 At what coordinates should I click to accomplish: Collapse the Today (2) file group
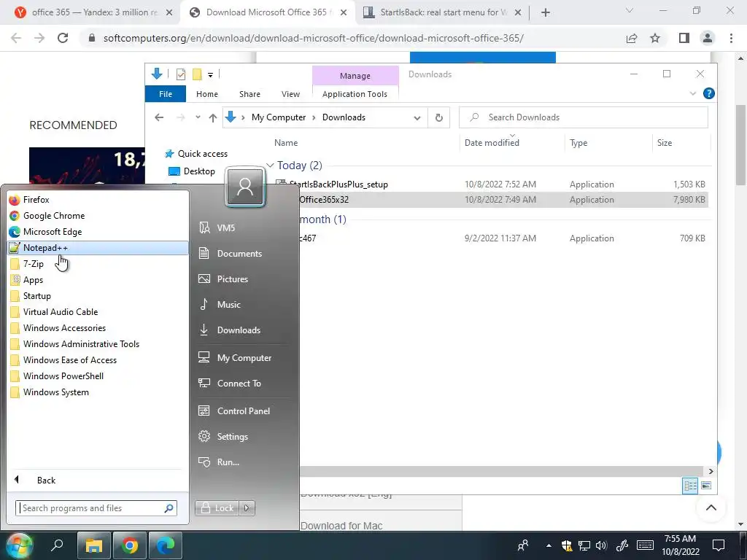pos(270,166)
